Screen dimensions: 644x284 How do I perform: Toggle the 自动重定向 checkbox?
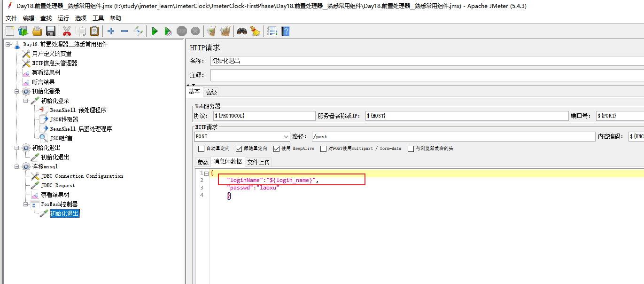point(202,149)
